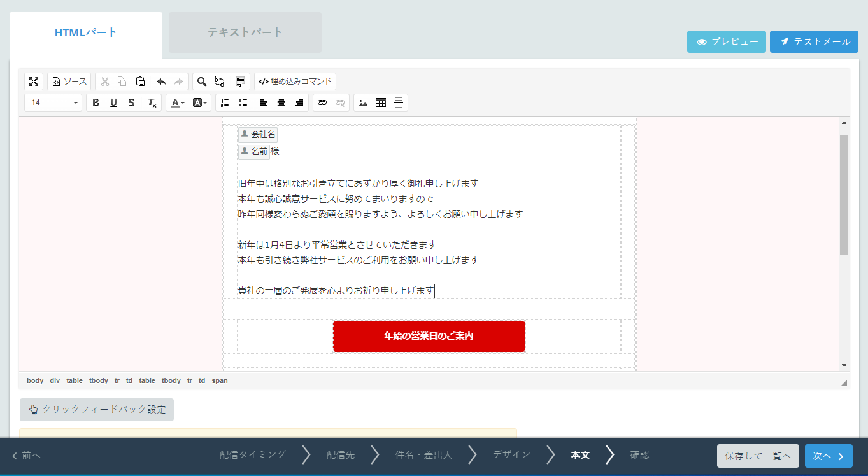
Task: Insert a numbered list
Action: pyautogui.click(x=225, y=103)
